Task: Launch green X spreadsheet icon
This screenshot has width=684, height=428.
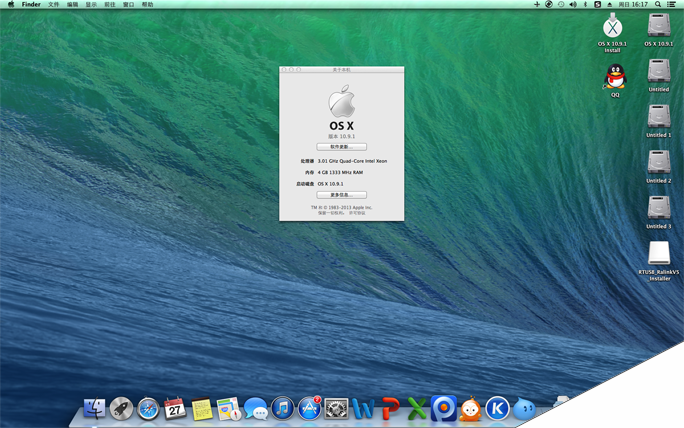Action: tap(417, 409)
